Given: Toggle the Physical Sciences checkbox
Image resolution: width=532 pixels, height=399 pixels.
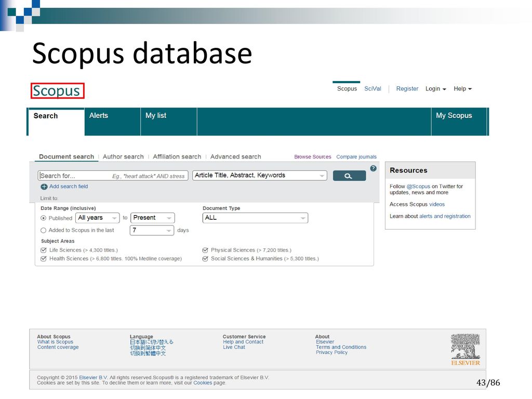Looking at the screenshot, I should (205, 250).
